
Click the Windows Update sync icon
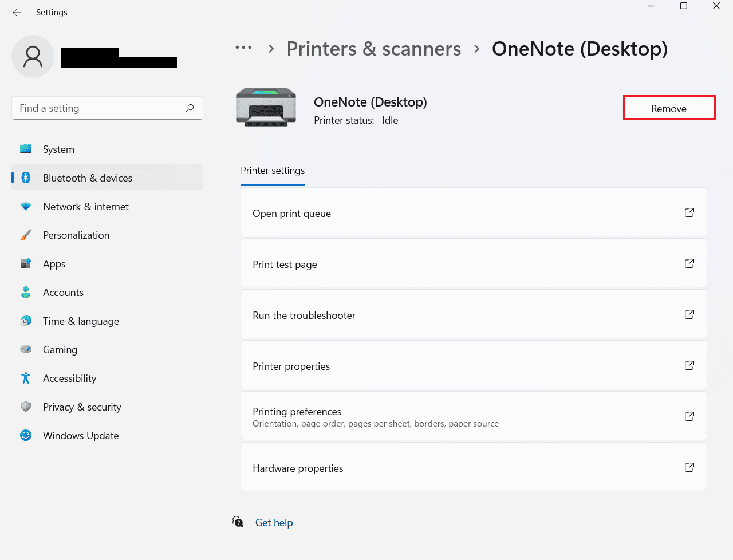pyautogui.click(x=26, y=435)
